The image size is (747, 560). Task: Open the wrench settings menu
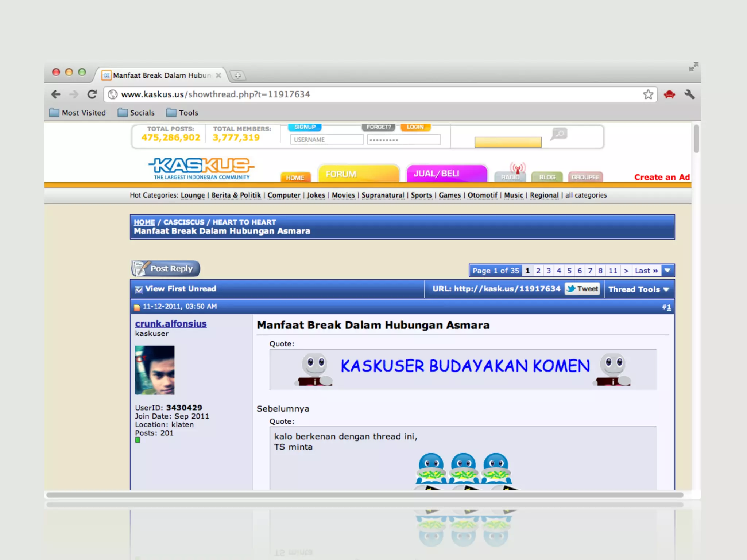[689, 94]
